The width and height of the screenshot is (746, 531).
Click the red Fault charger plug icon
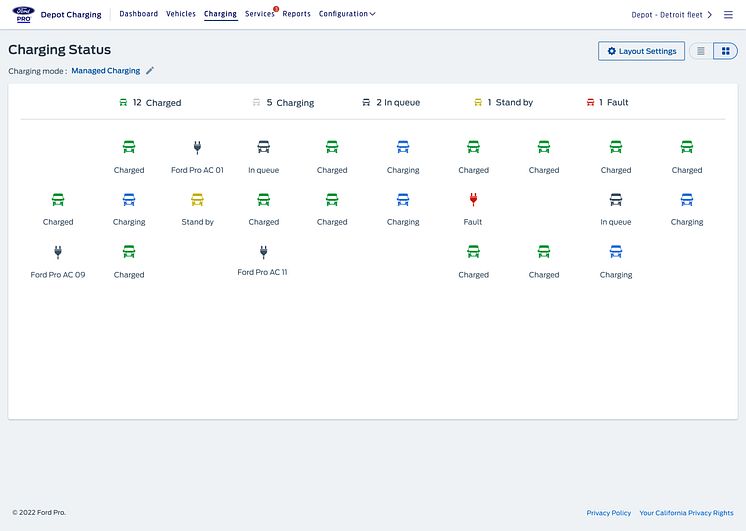coord(473,200)
